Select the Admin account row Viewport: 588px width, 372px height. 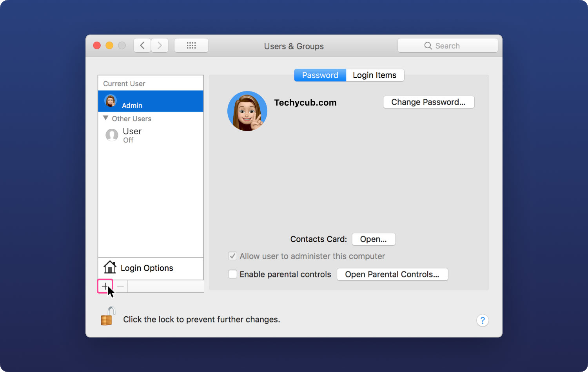click(x=151, y=101)
